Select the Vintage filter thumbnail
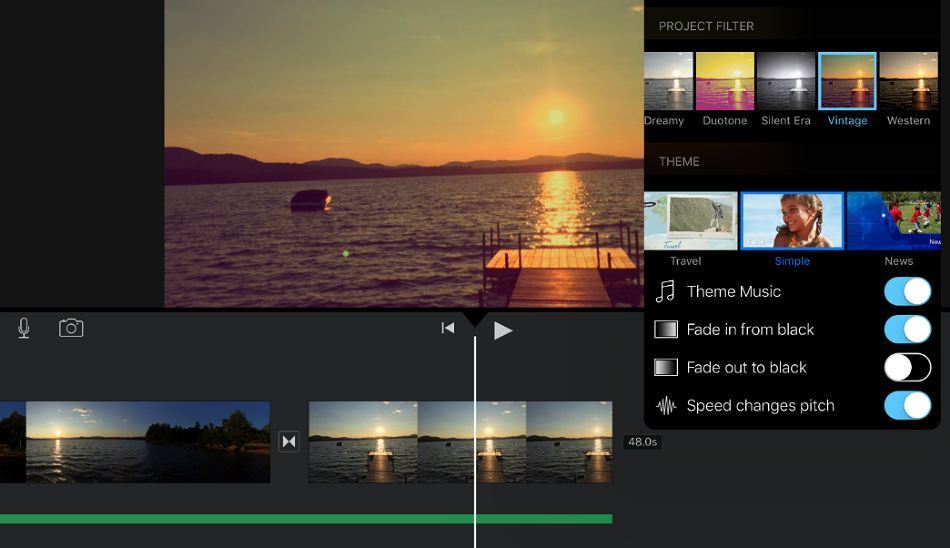 click(x=847, y=81)
